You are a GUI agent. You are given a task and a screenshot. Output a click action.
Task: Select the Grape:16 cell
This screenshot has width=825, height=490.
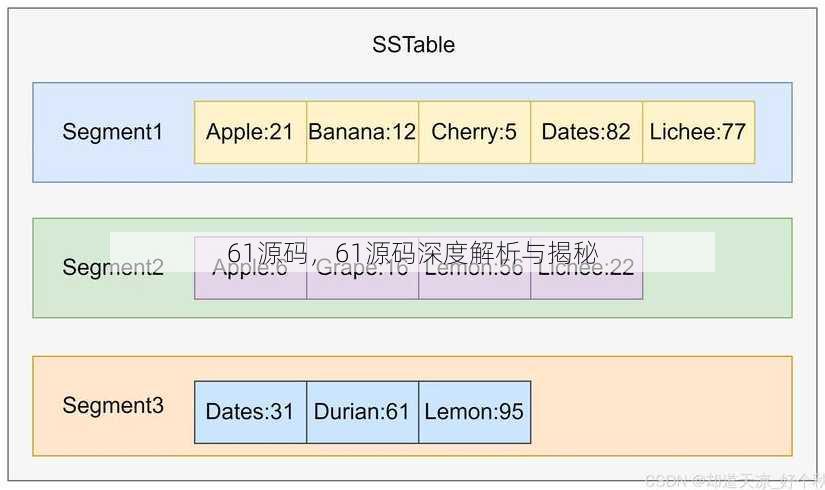[363, 268]
